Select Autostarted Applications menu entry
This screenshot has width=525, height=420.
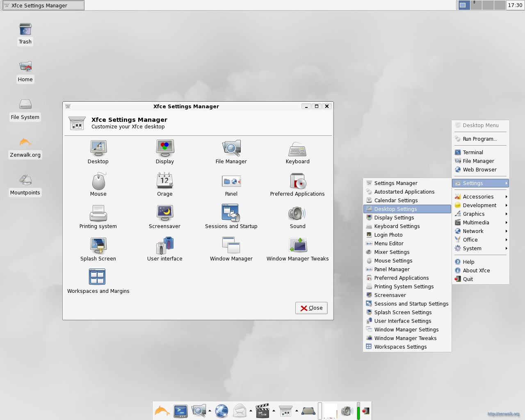(407, 192)
